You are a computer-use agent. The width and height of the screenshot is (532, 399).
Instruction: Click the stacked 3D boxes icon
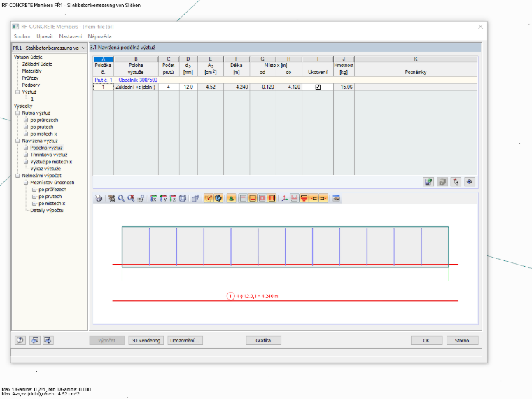[195, 199]
